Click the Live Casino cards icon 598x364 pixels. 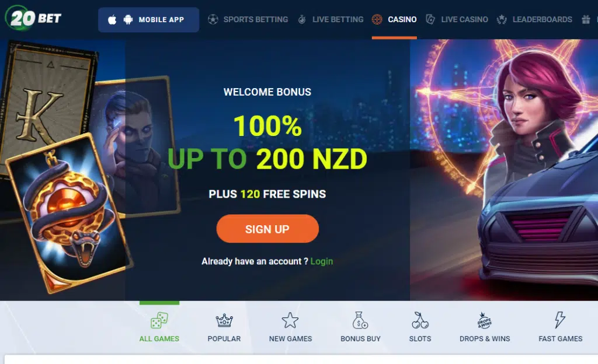click(x=430, y=19)
